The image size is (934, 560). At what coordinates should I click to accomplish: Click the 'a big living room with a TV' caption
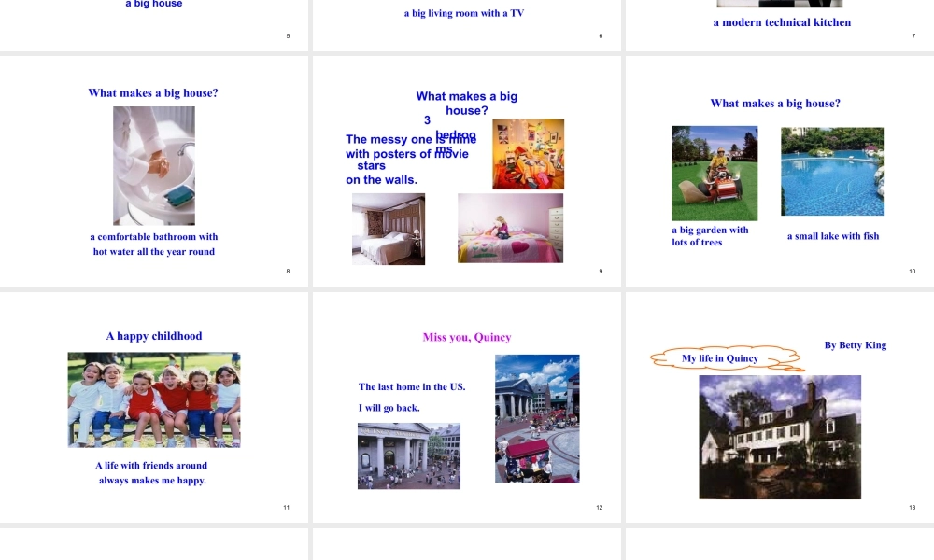pyautogui.click(x=463, y=13)
